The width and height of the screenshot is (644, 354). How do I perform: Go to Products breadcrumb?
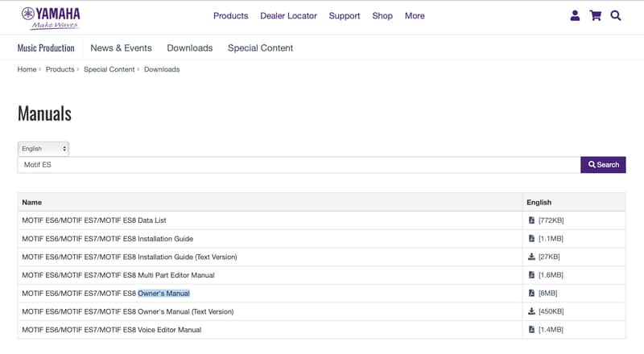tap(60, 69)
